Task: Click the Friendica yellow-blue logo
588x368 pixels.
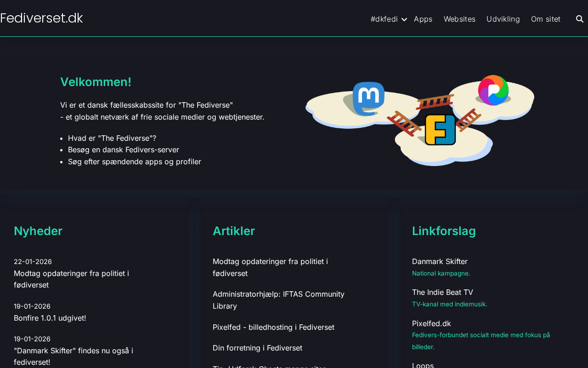Action: click(x=440, y=130)
